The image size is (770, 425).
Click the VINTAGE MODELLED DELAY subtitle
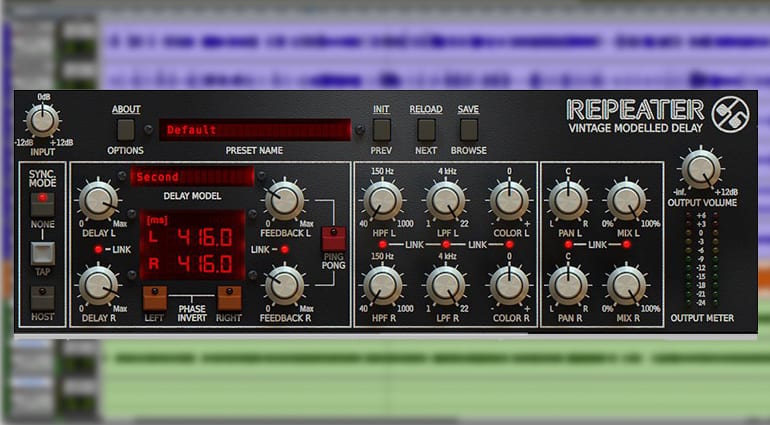(635, 128)
